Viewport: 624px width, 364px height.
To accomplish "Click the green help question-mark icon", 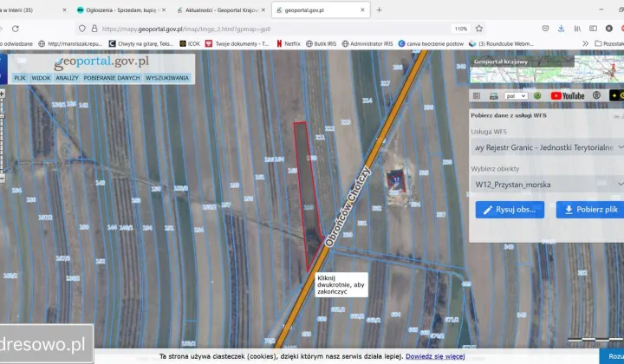I will 537,96.
